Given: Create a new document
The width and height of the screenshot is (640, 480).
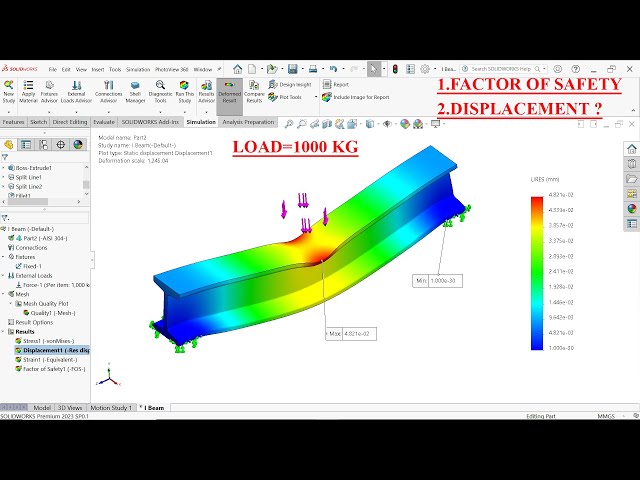Looking at the screenshot, I should click(x=252, y=69).
